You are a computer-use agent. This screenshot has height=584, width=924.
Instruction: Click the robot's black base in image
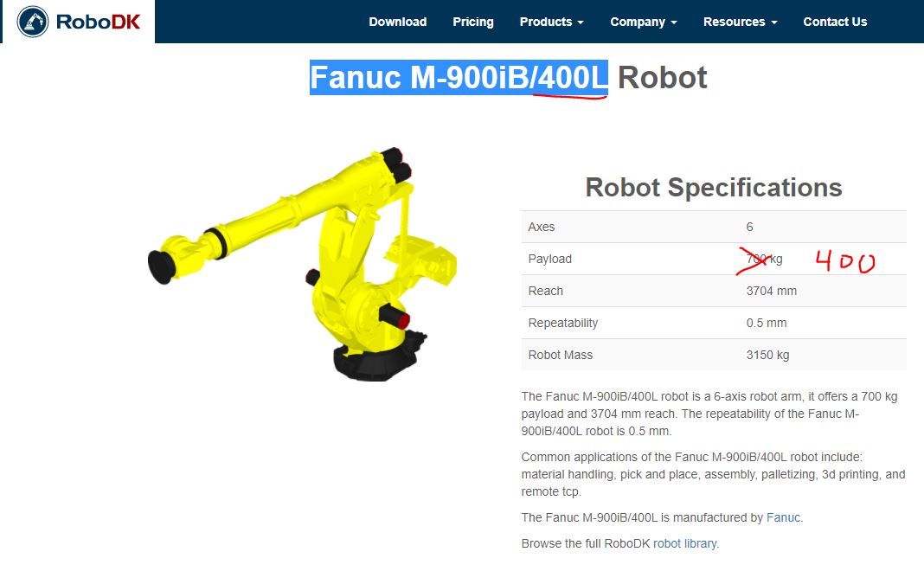coord(377,361)
